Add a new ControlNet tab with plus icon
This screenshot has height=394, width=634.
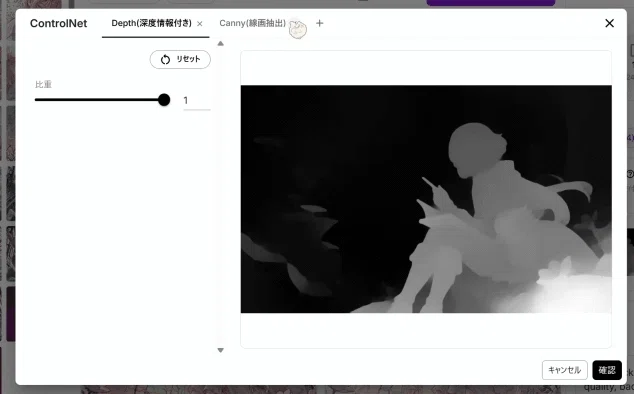click(x=319, y=23)
